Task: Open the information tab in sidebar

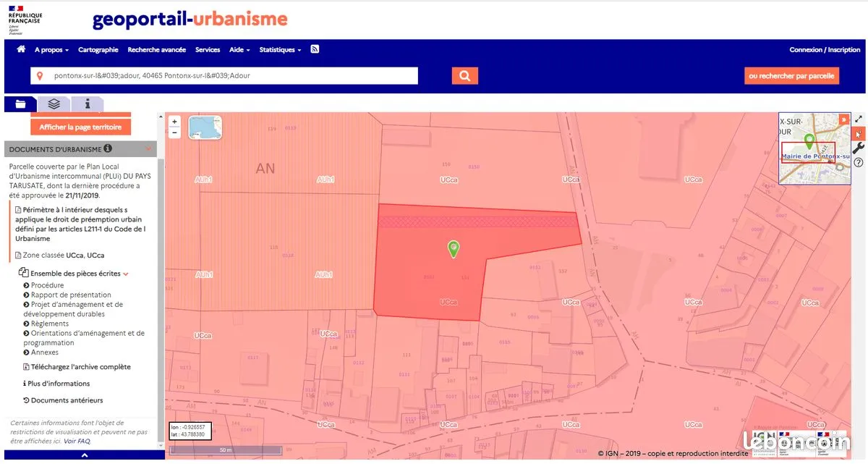Action: point(88,104)
